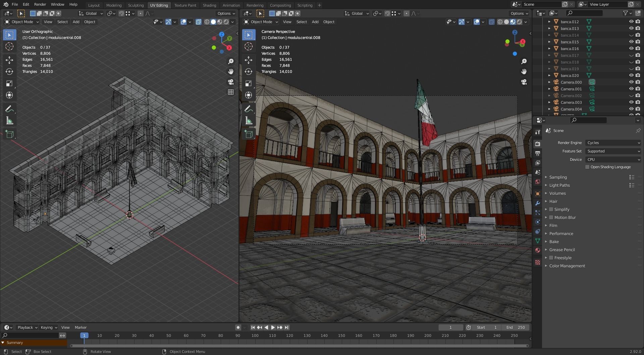Viewport: 644px width, 355px height.
Task: Open Object Mode dropdown in left viewport
Action: (x=22, y=22)
